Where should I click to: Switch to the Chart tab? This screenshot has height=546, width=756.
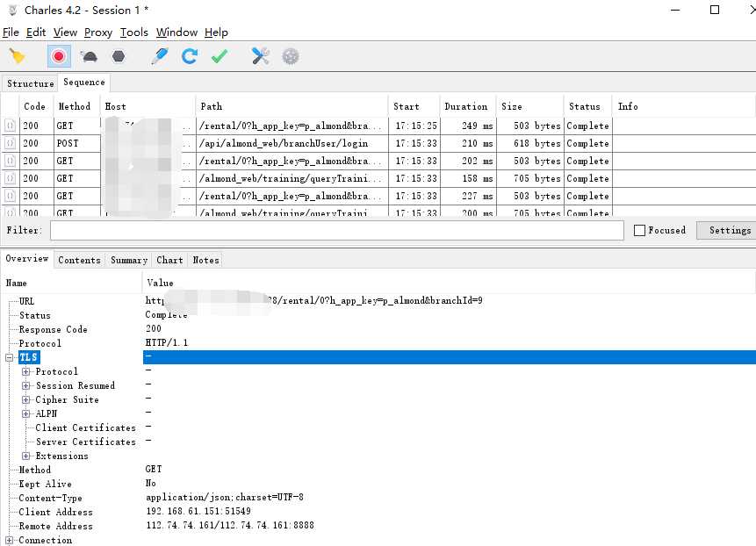pyautogui.click(x=169, y=260)
